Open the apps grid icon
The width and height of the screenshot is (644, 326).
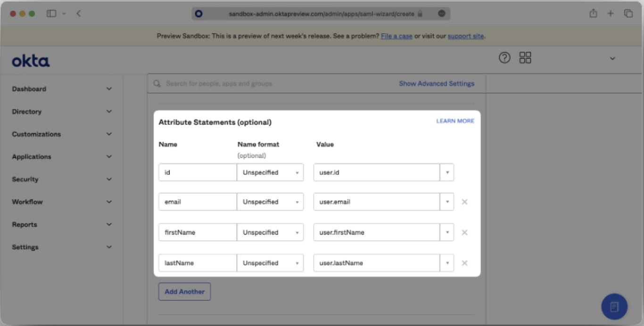click(x=525, y=58)
